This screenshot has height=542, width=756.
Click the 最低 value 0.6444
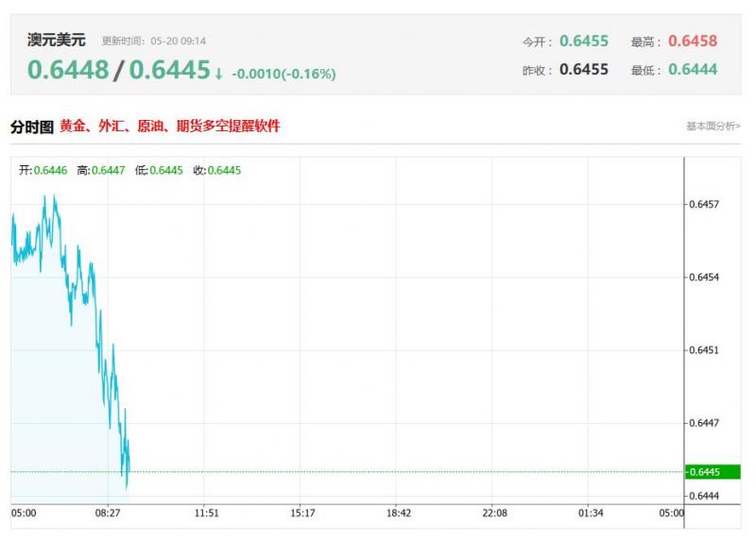pos(693,69)
